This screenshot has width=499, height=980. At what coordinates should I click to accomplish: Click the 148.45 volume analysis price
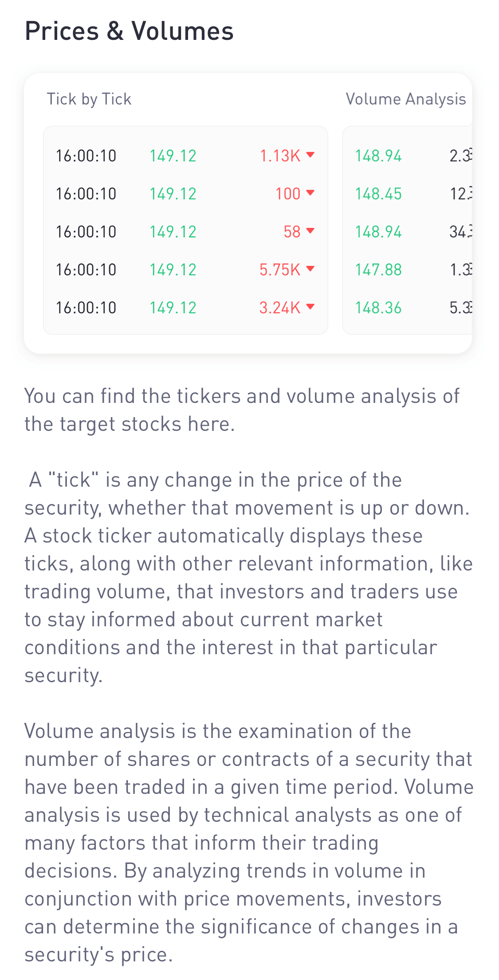378,194
